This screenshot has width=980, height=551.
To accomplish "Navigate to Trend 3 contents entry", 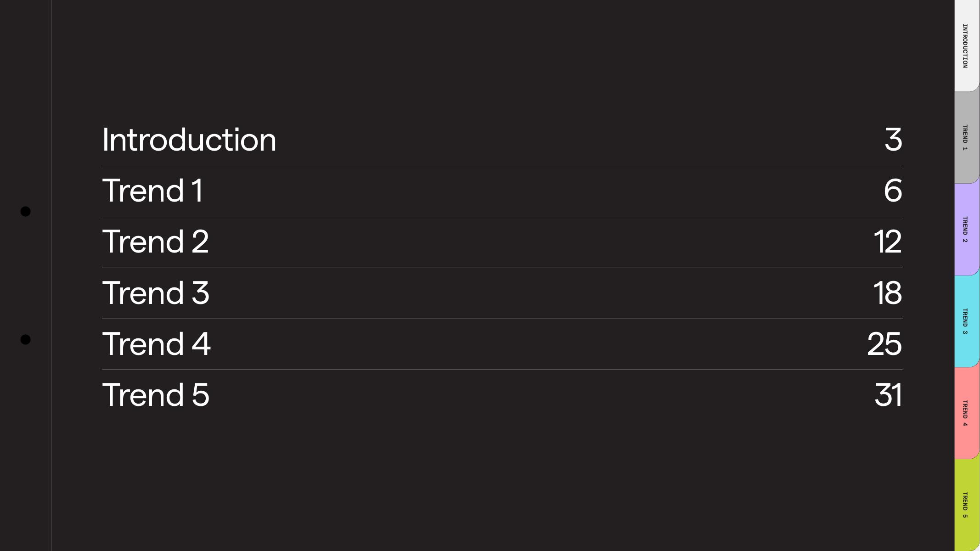I will click(x=156, y=292).
